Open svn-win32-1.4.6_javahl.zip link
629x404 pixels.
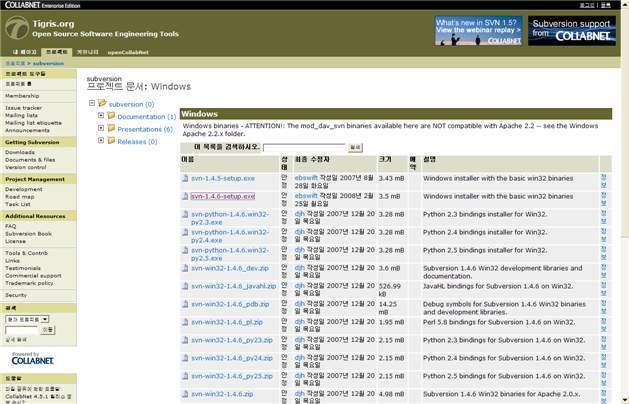click(x=233, y=286)
